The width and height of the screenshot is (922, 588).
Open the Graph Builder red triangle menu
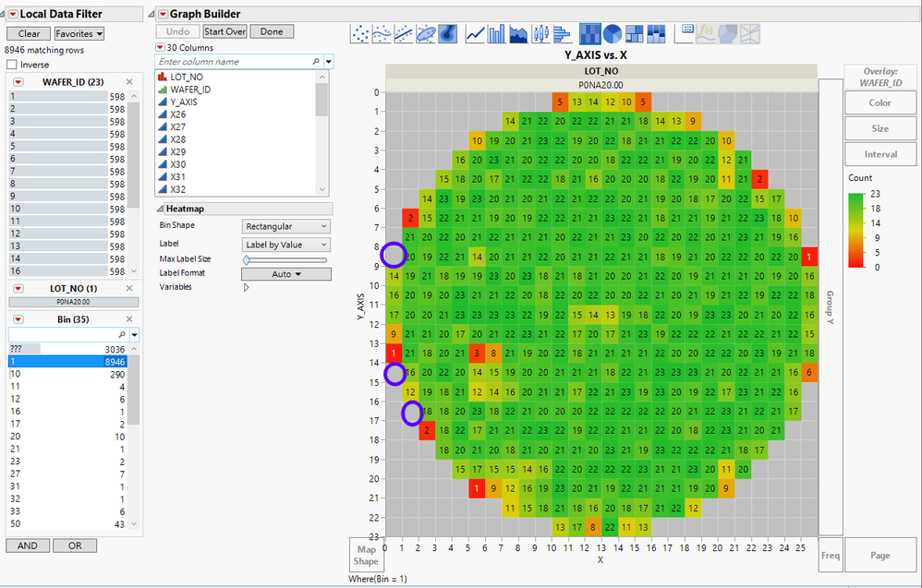tap(163, 14)
